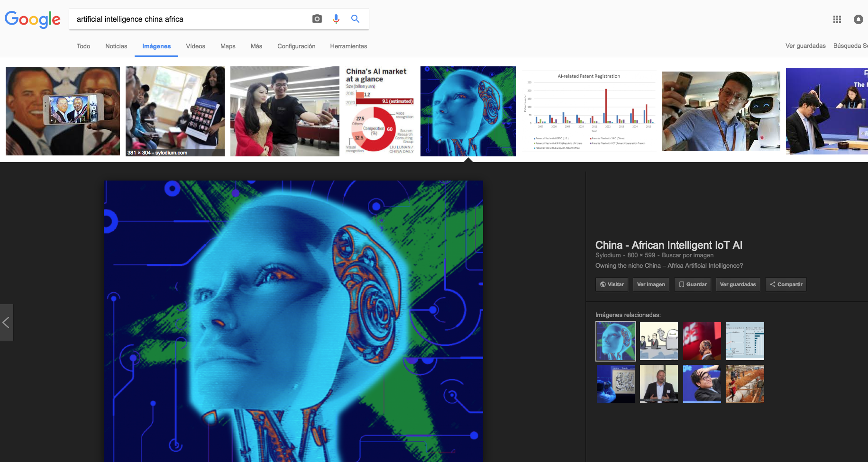Go to previous image with left arrow

6,323
